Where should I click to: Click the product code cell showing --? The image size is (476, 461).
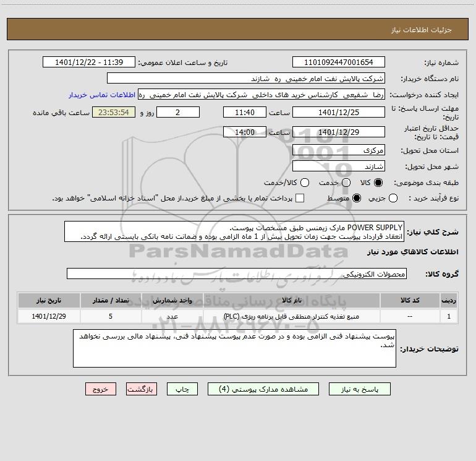click(410, 316)
